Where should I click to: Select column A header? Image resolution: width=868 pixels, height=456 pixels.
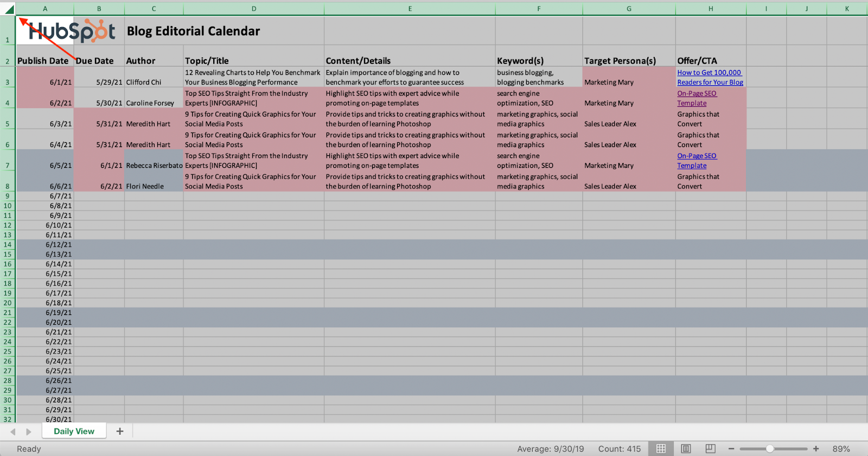pos(45,9)
